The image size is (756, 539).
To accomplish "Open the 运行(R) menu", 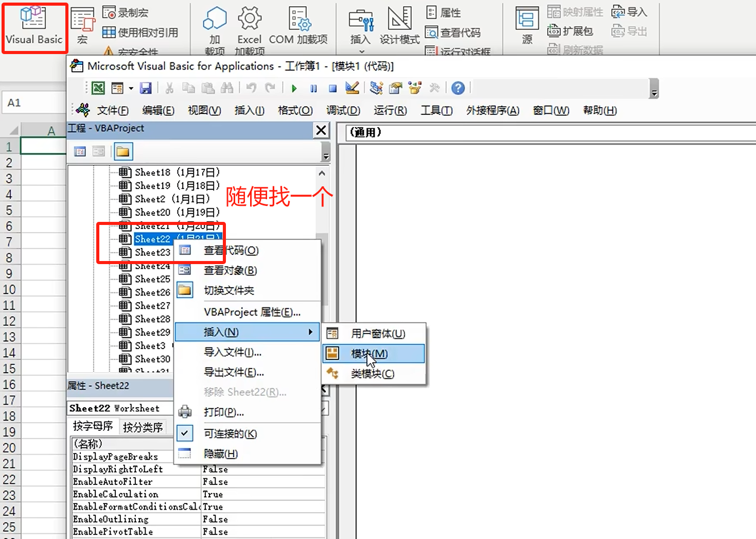I will 390,110.
